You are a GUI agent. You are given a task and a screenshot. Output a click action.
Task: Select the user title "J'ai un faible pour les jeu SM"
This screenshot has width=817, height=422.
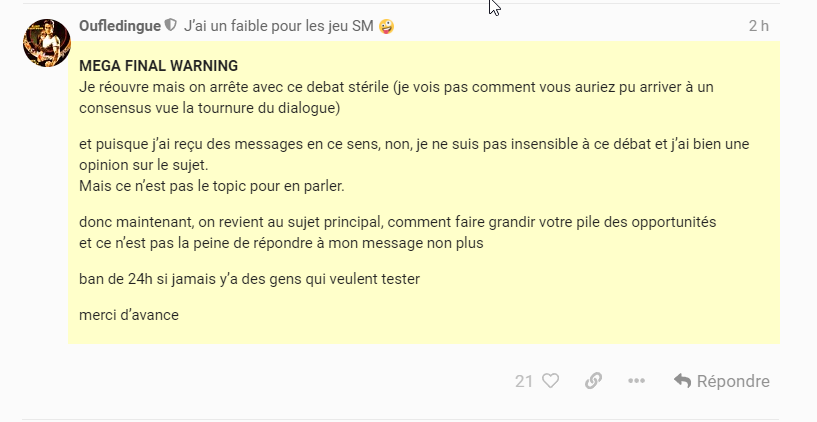pyautogui.click(x=279, y=26)
